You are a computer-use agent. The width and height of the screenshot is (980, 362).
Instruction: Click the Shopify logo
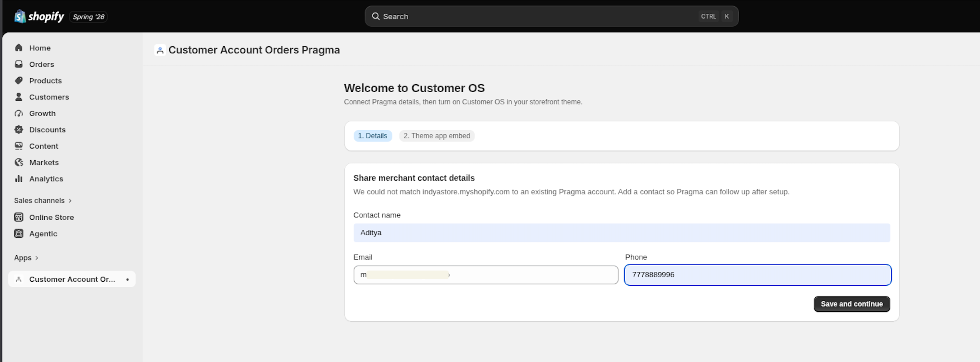point(39,16)
